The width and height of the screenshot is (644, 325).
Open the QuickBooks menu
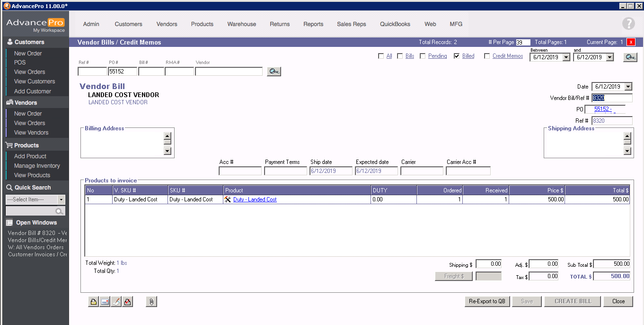(x=395, y=24)
